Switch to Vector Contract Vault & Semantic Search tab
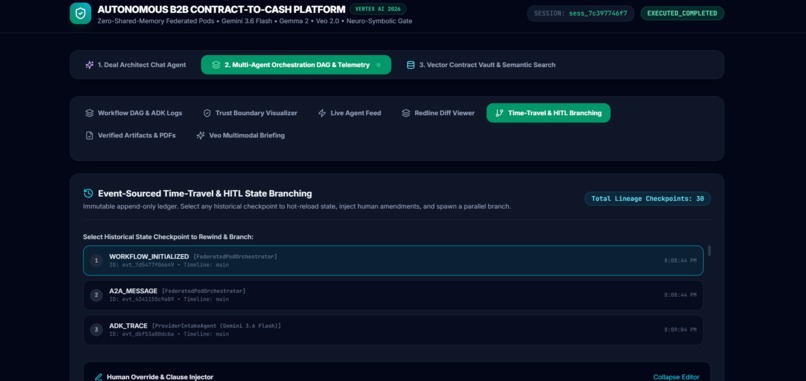The height and width of the screenshot is (381, 806). pyautogui.click(x=481, y=65)
